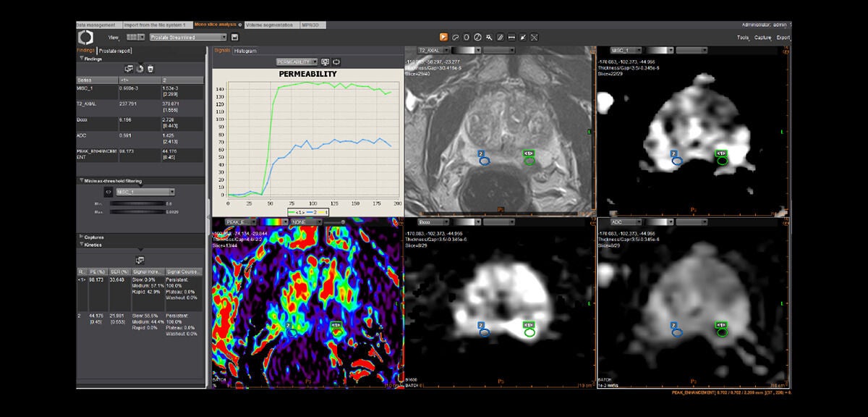Switch to the Histogram tab
This screenshot has height=417, width=868.
pyautogui.click(x=244, y=51)
